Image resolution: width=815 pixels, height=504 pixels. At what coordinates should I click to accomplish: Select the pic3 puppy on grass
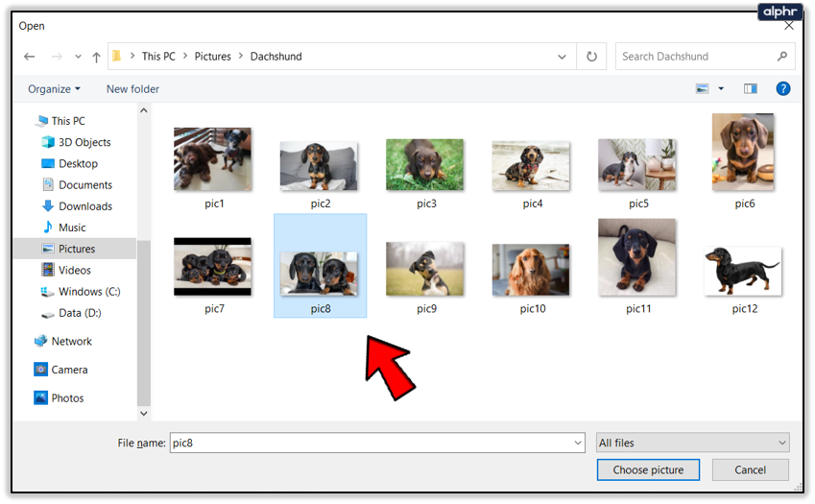[424, 164]
